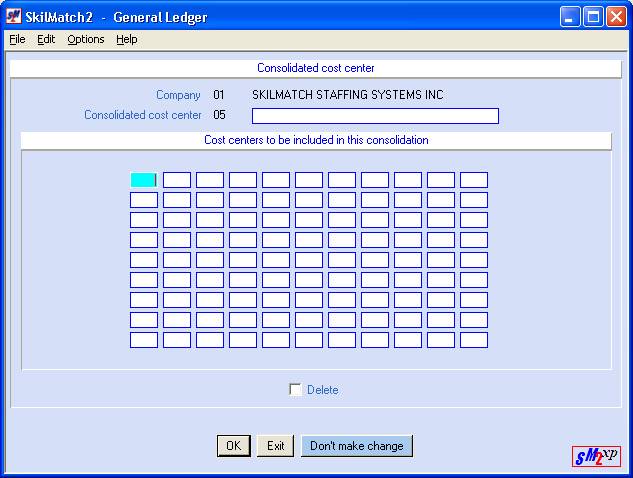This screenshot has height=478, width=633.
Task: Click the Company label
Action: point(178,95)
